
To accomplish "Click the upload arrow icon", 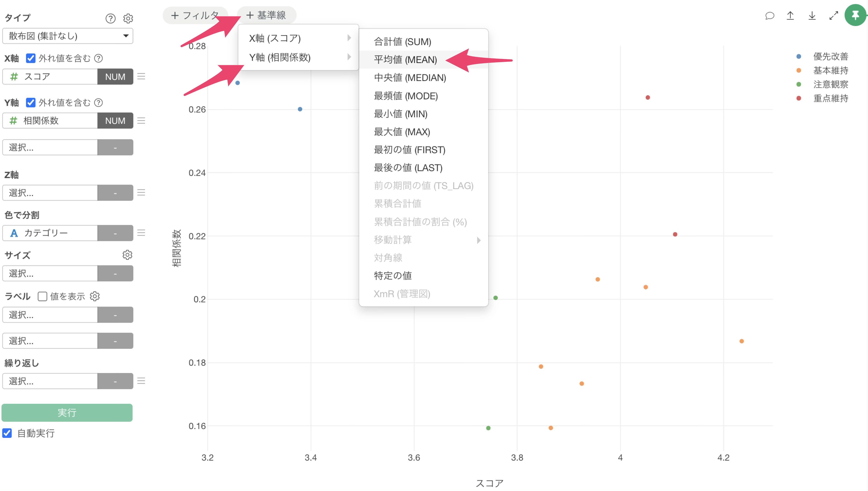I will (790, 16).
